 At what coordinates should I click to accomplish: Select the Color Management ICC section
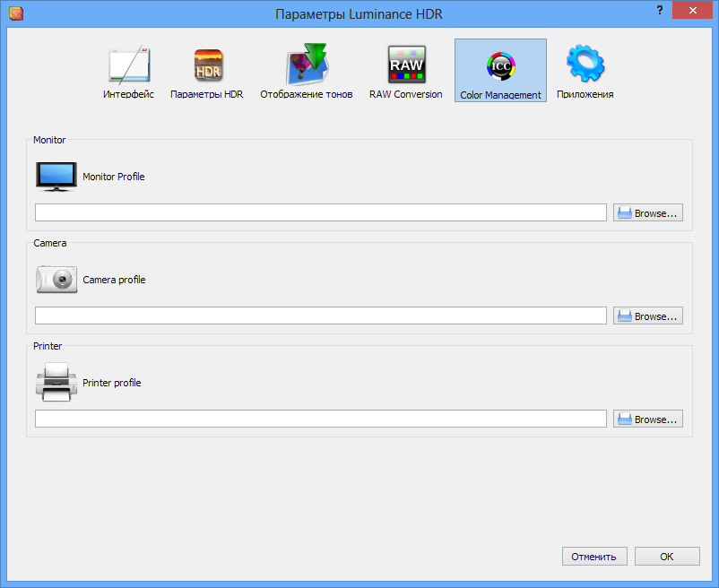coord(500,70)
